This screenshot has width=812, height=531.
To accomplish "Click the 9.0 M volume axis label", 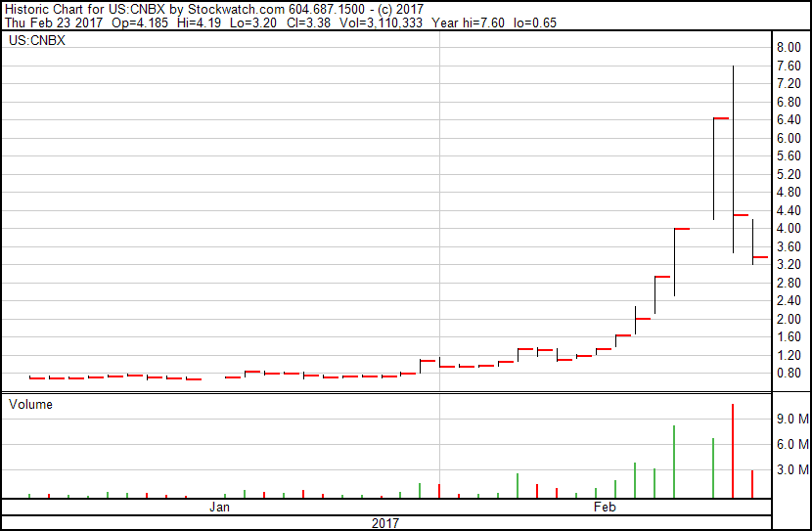I will click(791, 419).
